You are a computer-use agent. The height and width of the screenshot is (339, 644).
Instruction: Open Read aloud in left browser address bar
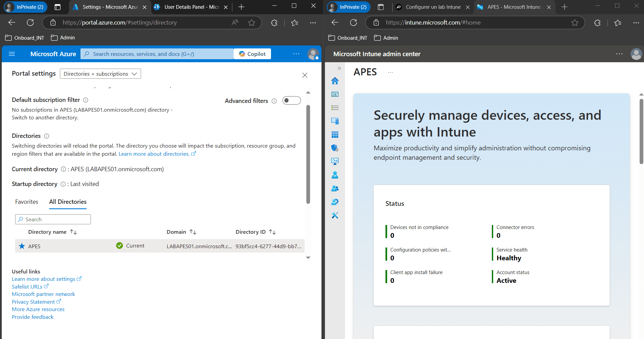[235, 23]
